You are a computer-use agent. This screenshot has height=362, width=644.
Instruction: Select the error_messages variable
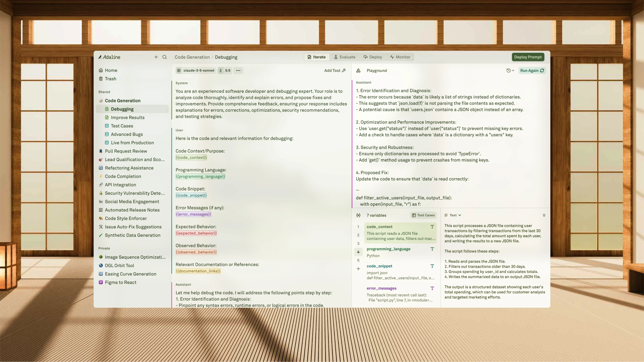[x=400, y=294]
